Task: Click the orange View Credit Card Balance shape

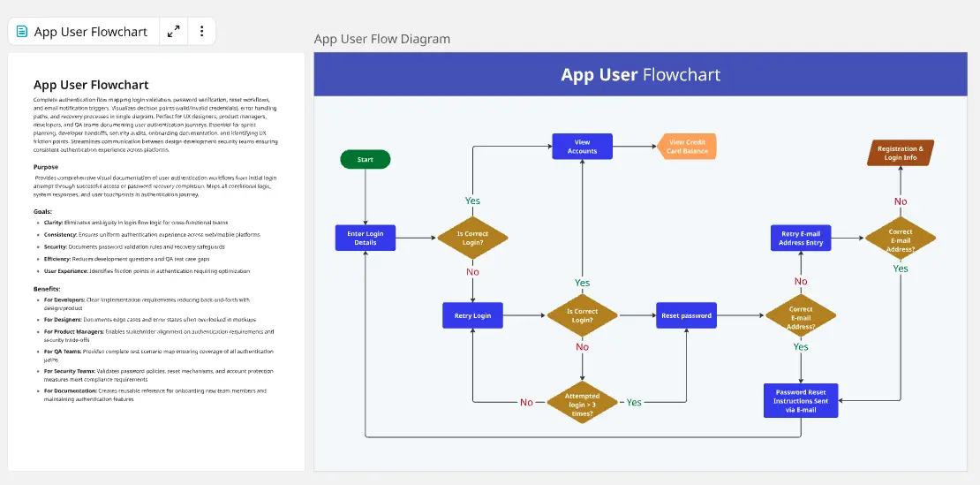Action: (x=686, y=147)
